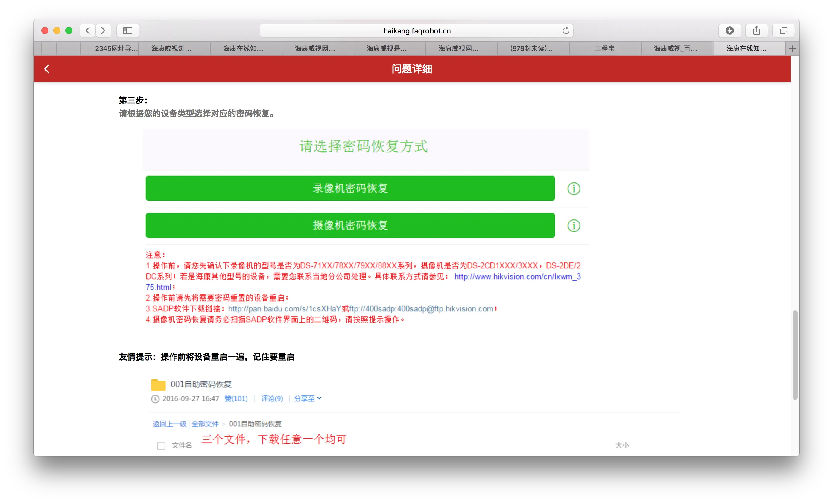Toggle the Safari sidebar button
The width and height of the screenshot is (833, 504).
click(127, 31)
